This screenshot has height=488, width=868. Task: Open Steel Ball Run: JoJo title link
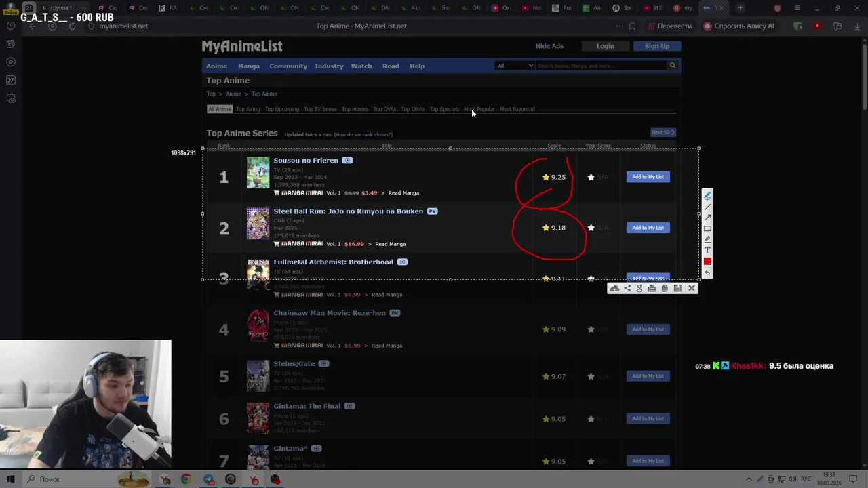point(349,211)
